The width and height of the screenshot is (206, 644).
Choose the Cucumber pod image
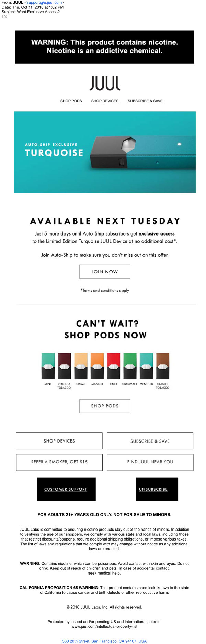point(130,366)
